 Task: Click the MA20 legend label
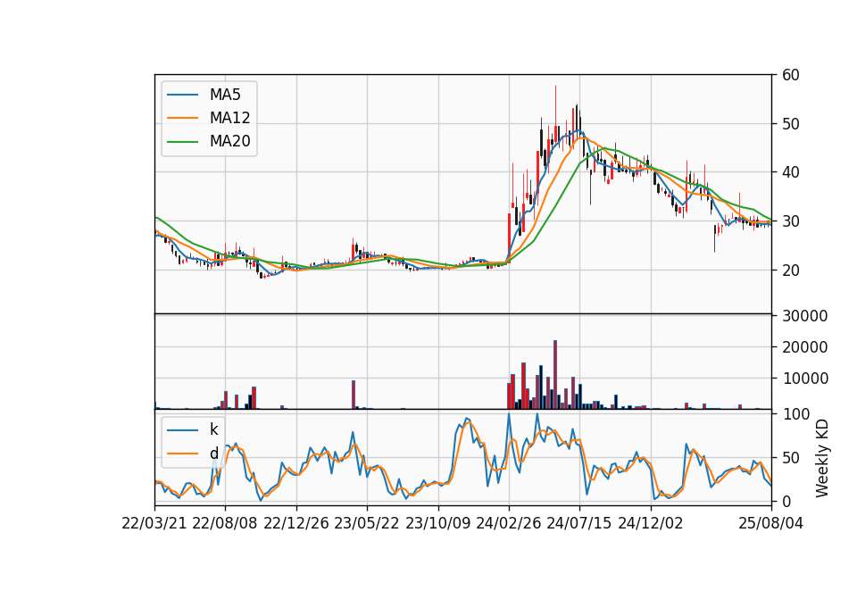[x=229, y=141]
